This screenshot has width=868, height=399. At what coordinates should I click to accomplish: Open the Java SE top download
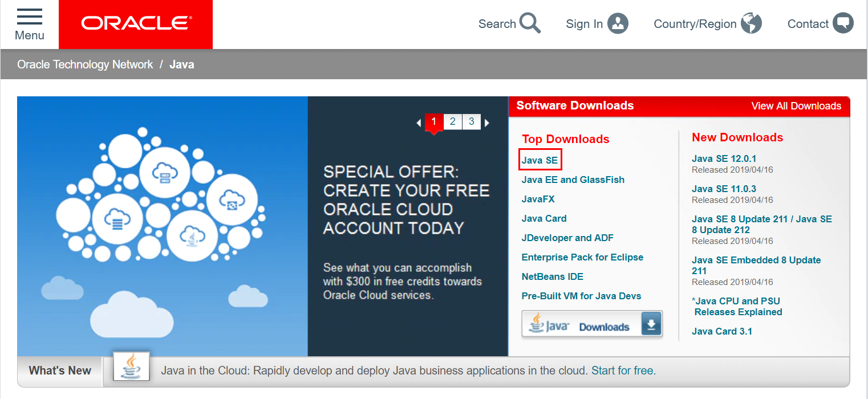[x=540, y=160]
